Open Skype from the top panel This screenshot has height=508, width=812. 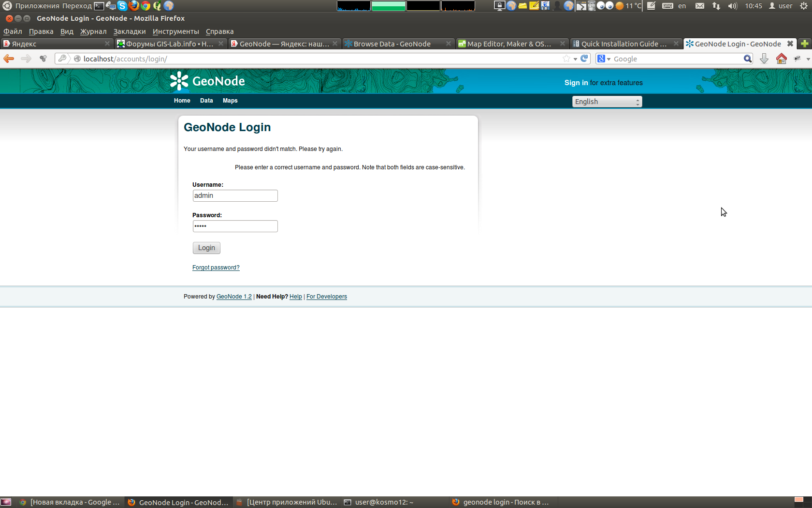(122, 6)
